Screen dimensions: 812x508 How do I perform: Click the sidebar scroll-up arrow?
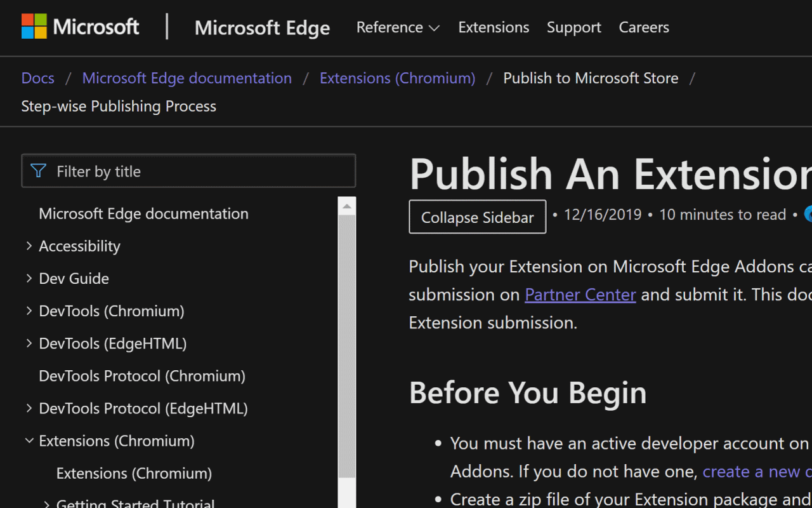346,206
